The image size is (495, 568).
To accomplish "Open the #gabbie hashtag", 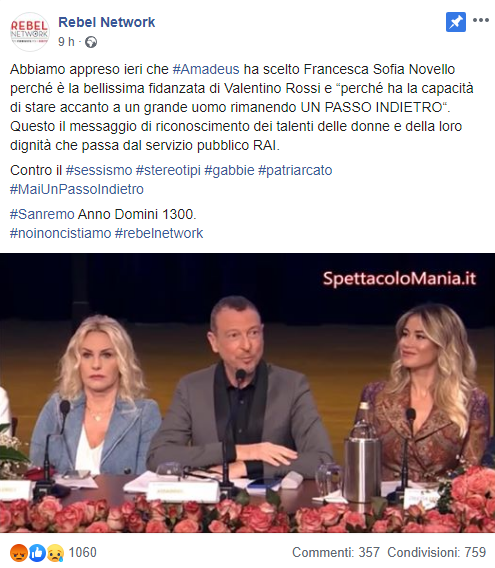I will click(229, 170).
